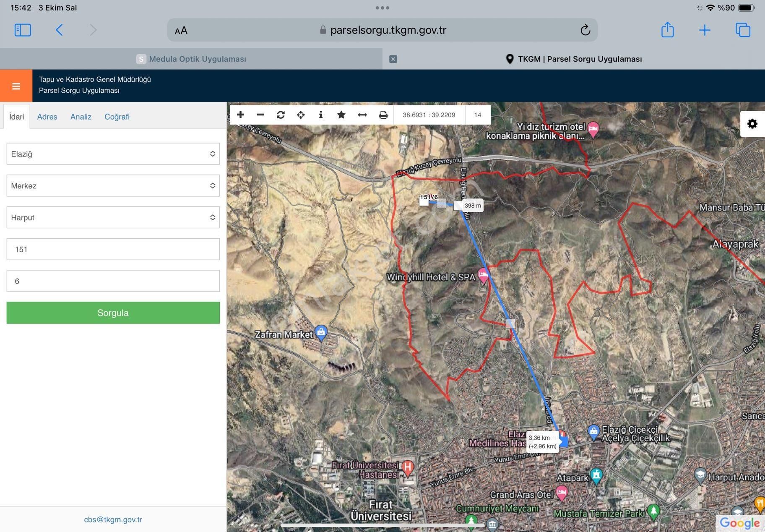Add a new Safari tab
Viewport: 765px width, 532px height.
[705, 30]
